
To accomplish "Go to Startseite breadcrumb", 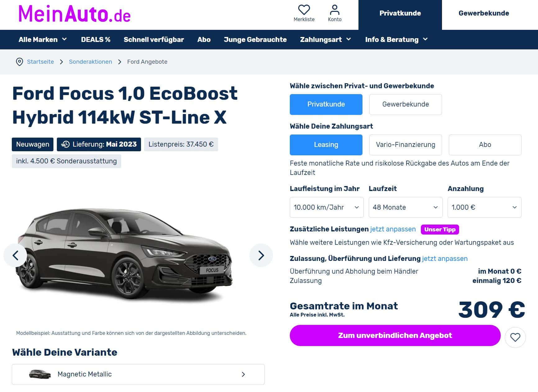I will [40, 62].
